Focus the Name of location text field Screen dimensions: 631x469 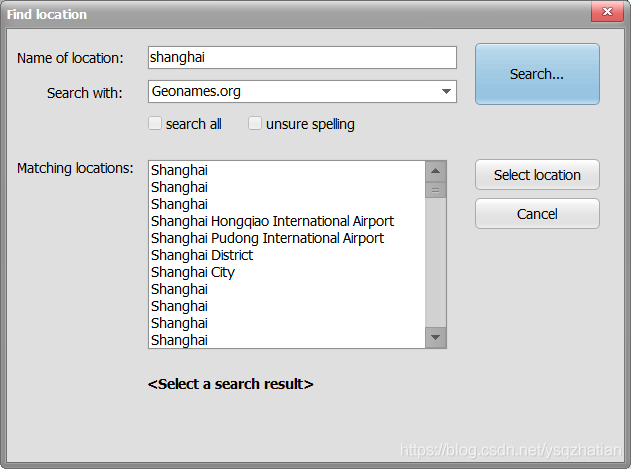click(302, 58)
